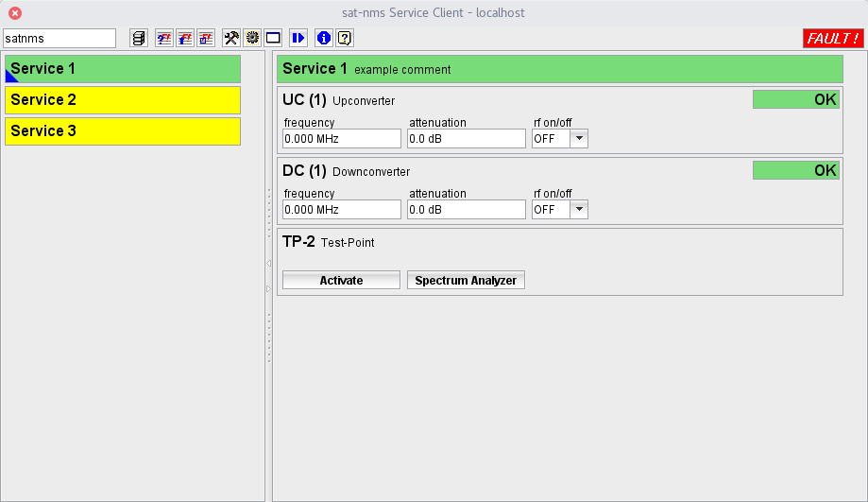
Task: Click the yellow help question mark icon
Action: point(345,38)
